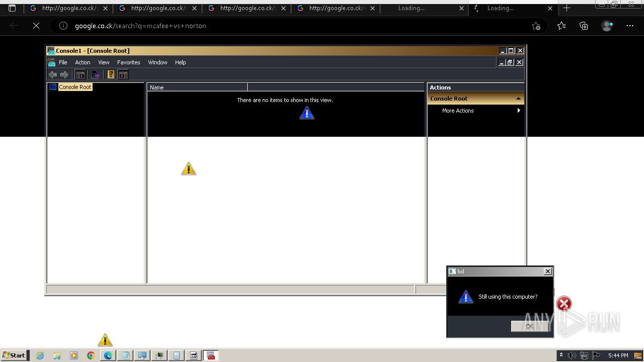Screen dimensions: 644x362
Task: Open the File menu in Console1
Action: (x=63, y=62)
